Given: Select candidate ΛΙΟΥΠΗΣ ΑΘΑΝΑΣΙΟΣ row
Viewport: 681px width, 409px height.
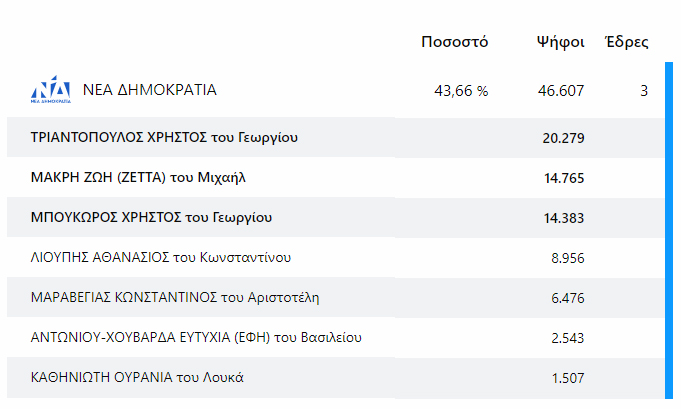Looking at the screenshot, I should point(161,257).
